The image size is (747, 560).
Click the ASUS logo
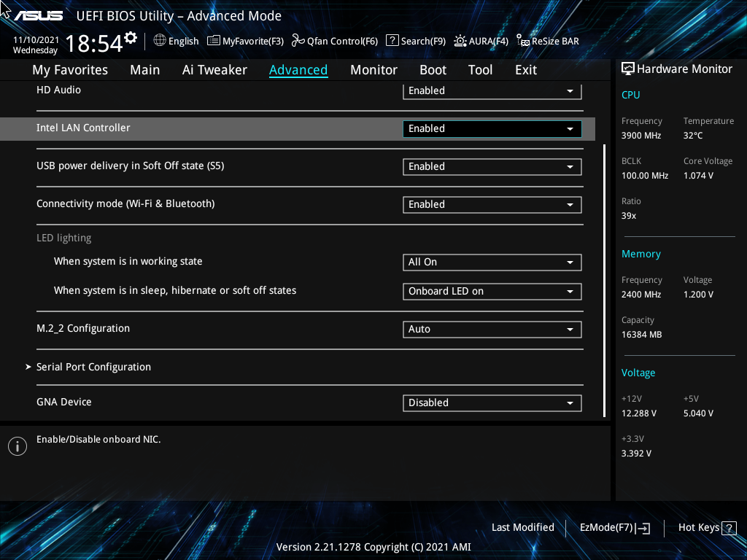38,16
